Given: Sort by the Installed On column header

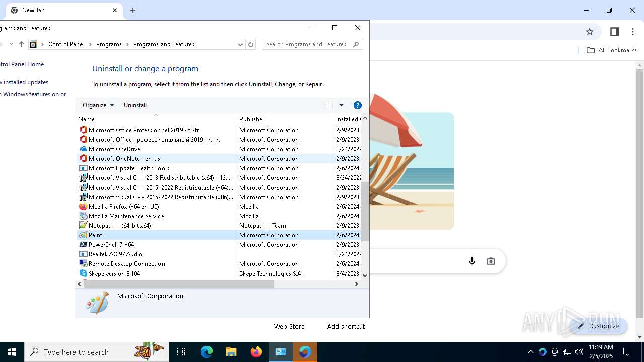Looking at the screenshot, I should click(347, 119).
